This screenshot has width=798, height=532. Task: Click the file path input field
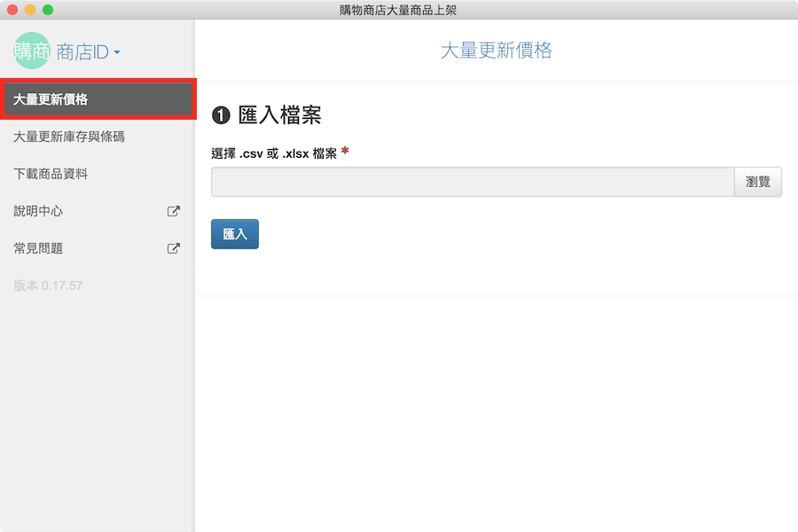(x=473, y=182)
